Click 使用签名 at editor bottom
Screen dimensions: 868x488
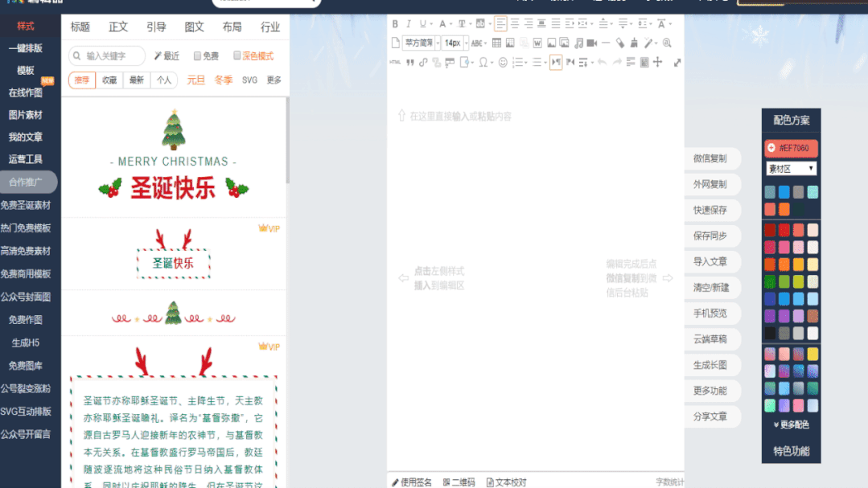coord(412,482)
